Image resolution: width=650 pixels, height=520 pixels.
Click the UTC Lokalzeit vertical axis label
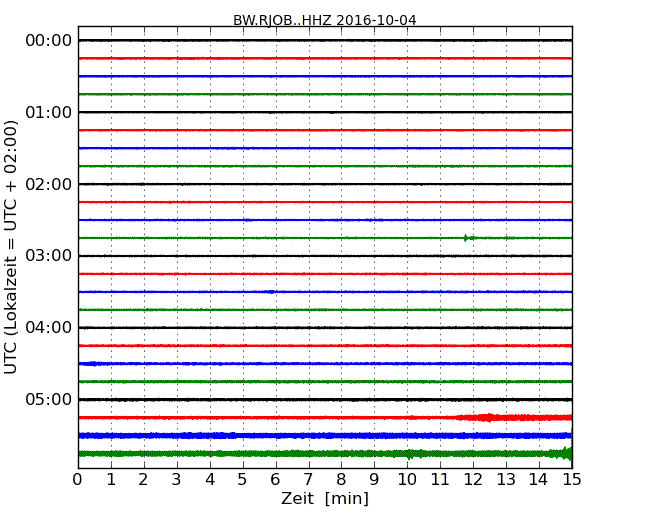(x=11, y=247)
